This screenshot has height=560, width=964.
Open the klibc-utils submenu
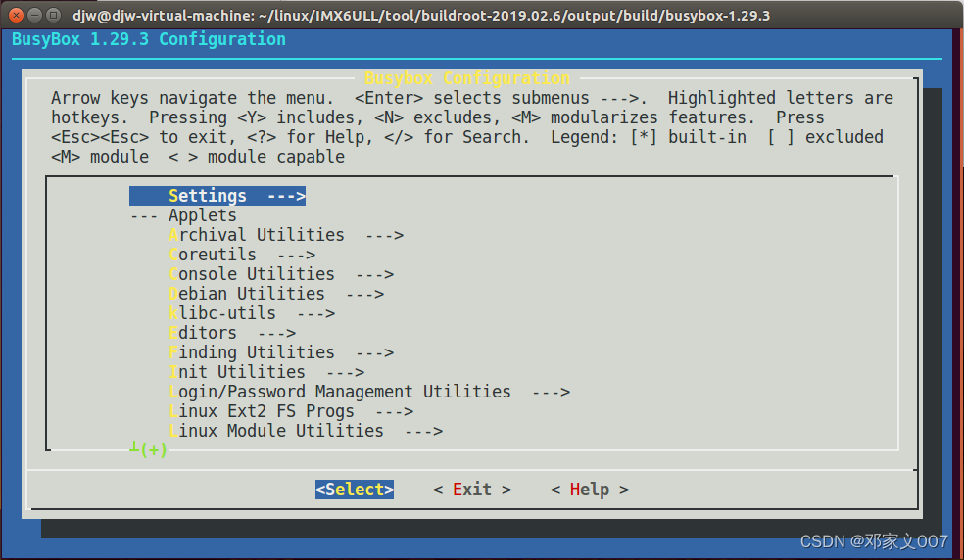(252, 313)
